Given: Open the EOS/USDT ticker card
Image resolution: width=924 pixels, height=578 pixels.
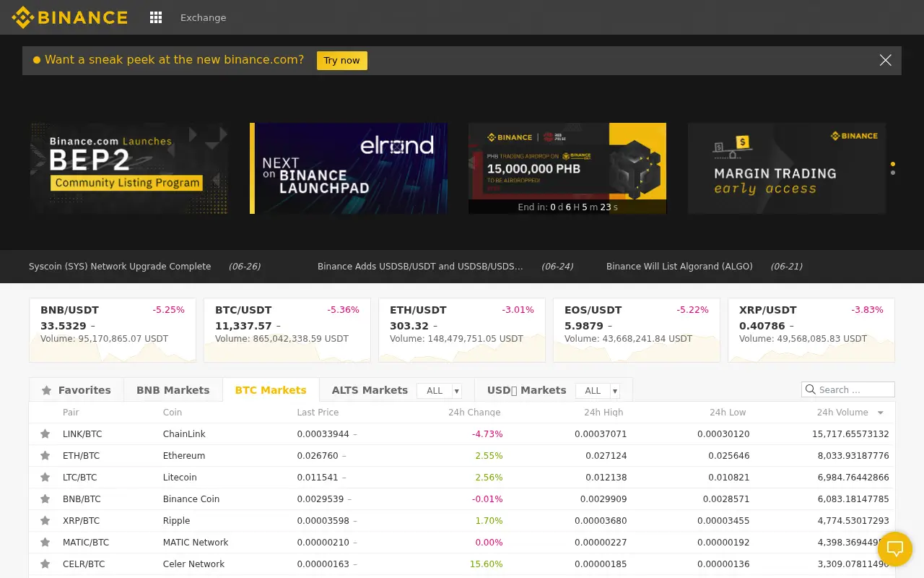Looking at the screenshot, I should pyautogui.click(x=637, y=330).
